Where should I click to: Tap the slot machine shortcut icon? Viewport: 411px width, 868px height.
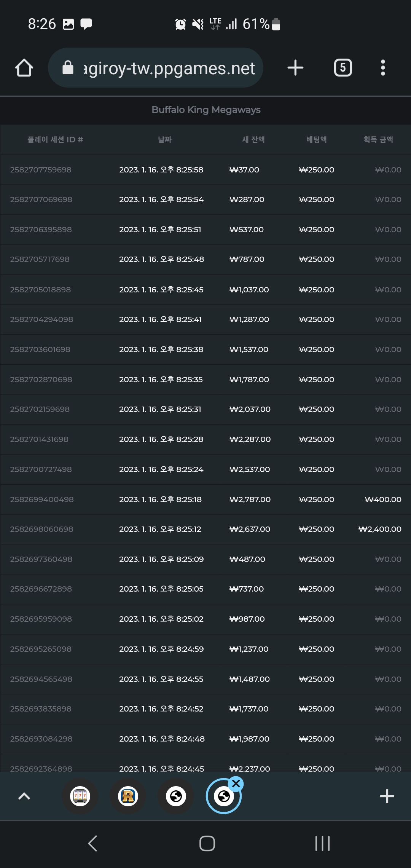point(80,796)
